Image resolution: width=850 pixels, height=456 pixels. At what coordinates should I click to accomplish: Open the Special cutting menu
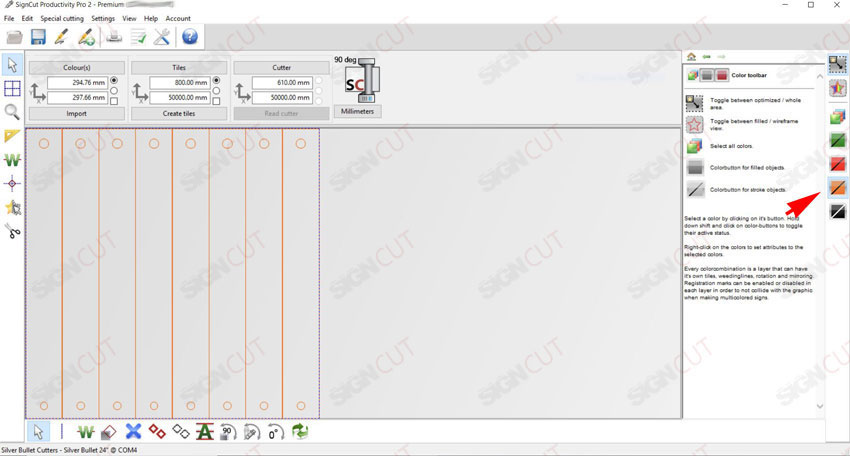click(62, 18)
